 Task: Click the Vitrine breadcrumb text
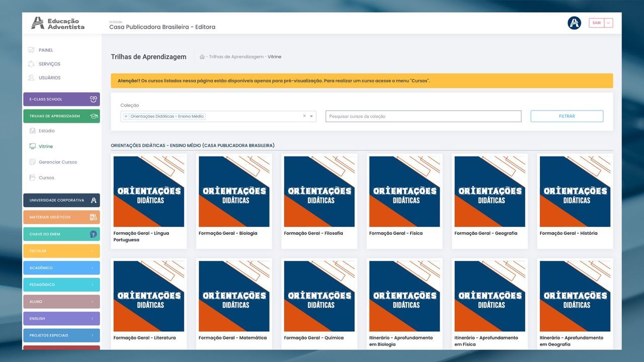[x=275, y=57]
